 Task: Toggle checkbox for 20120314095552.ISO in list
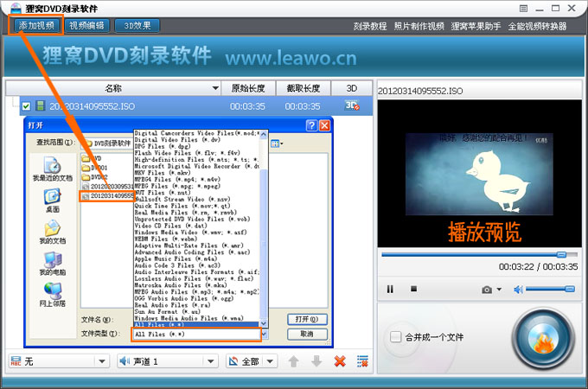[x=27, y=106]
